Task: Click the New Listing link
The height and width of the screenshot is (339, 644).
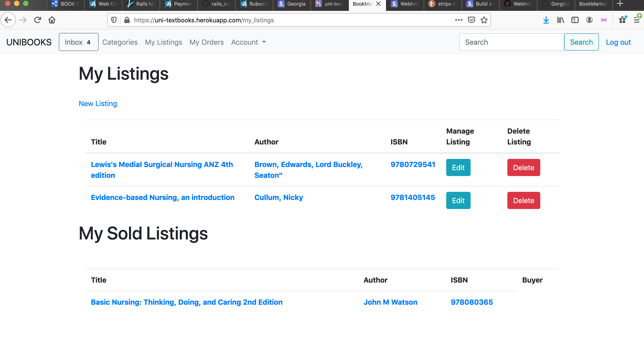Action: pyautogui.click(x=98, y=104)
